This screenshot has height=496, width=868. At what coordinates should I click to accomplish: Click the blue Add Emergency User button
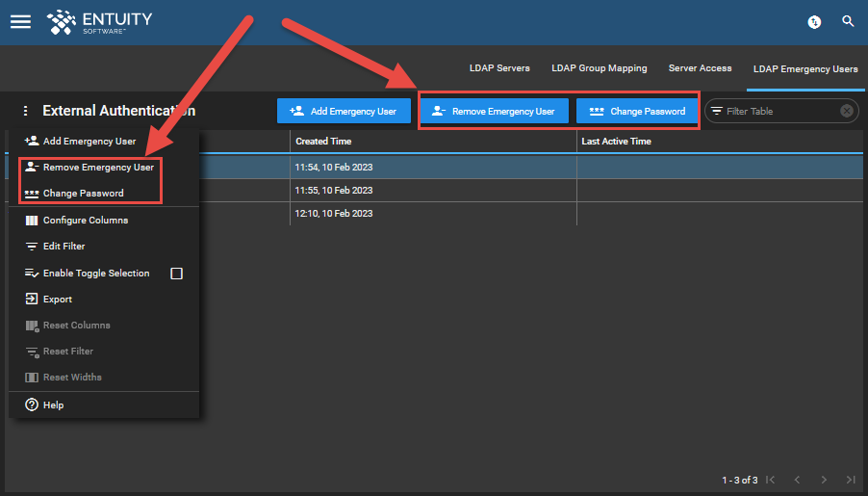point(344,111)
